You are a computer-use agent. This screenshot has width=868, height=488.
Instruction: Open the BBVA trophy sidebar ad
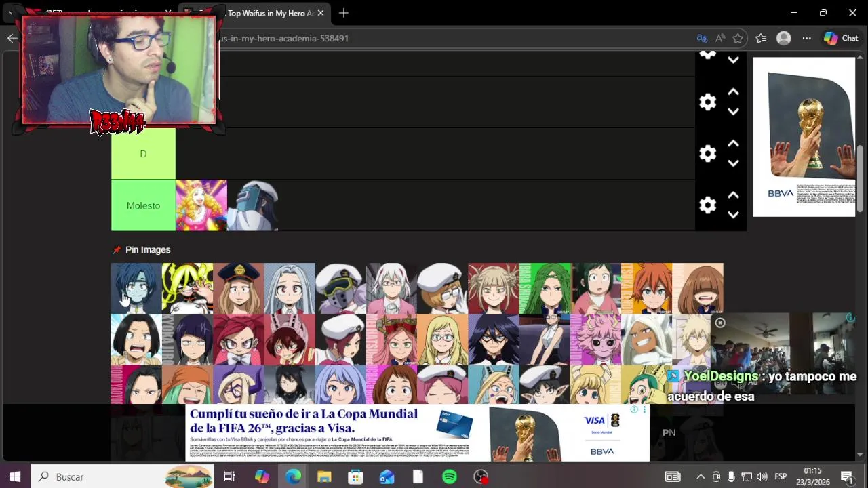click(x=804, y=137)
